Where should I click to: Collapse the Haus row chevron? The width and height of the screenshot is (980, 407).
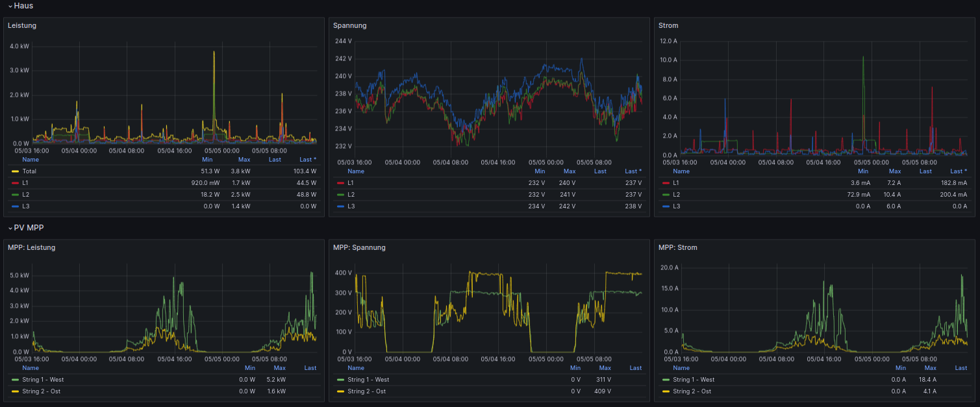tap(10, 6)
